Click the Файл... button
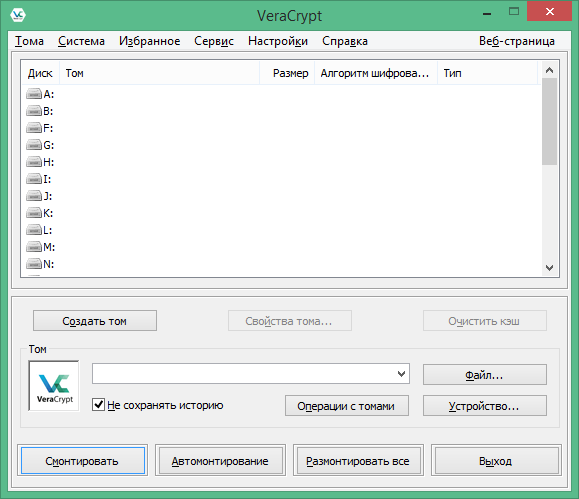This screenshot has height=499, width=579. coord(484,375)
